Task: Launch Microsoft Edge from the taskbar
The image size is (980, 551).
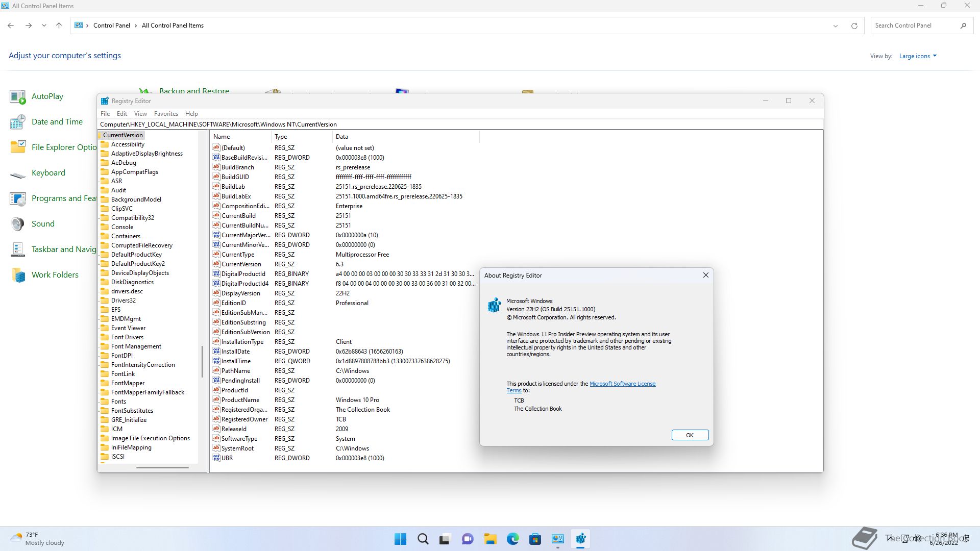Action: (512, 539)
